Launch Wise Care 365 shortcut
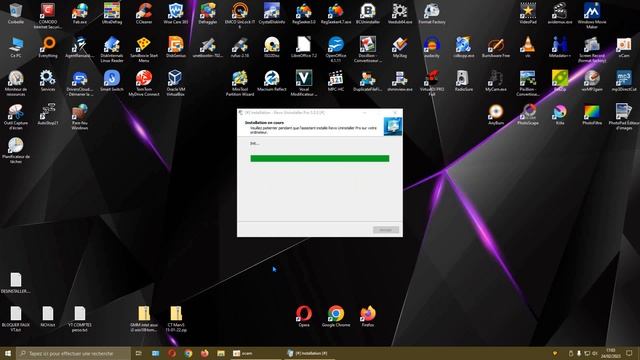The height and width of the screenshot is (360, 640). [x=176, y=13]
